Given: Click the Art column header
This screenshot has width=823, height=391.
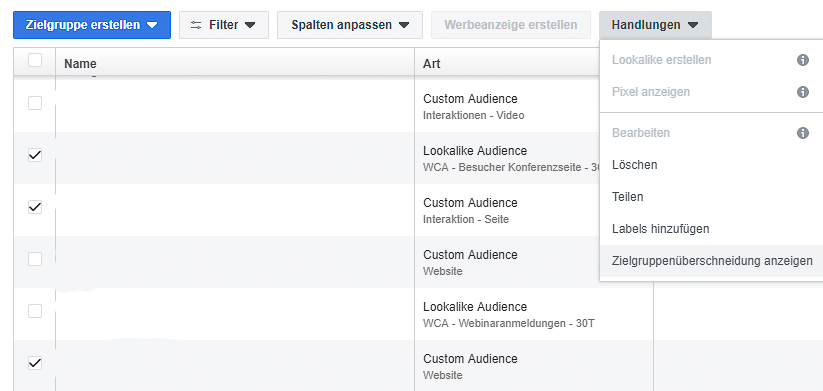Looking at the screenshot, I should click(431, 64).
